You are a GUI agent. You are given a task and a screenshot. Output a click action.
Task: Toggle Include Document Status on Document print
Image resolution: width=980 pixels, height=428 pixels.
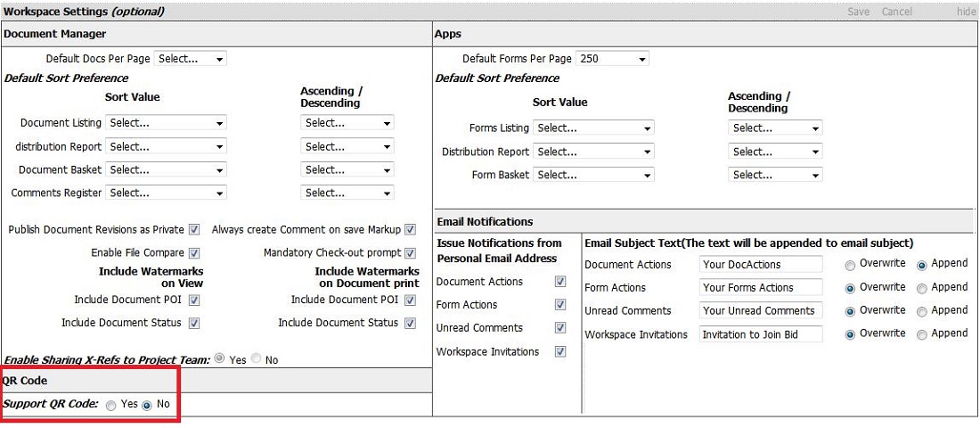[410, 324]
